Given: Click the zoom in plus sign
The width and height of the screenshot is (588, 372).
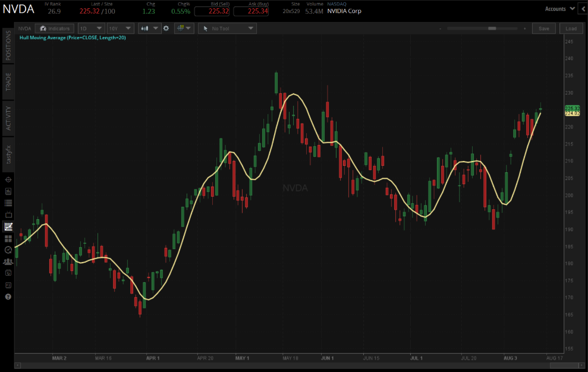Looking at the screenshot, I should tap(524, 29).
